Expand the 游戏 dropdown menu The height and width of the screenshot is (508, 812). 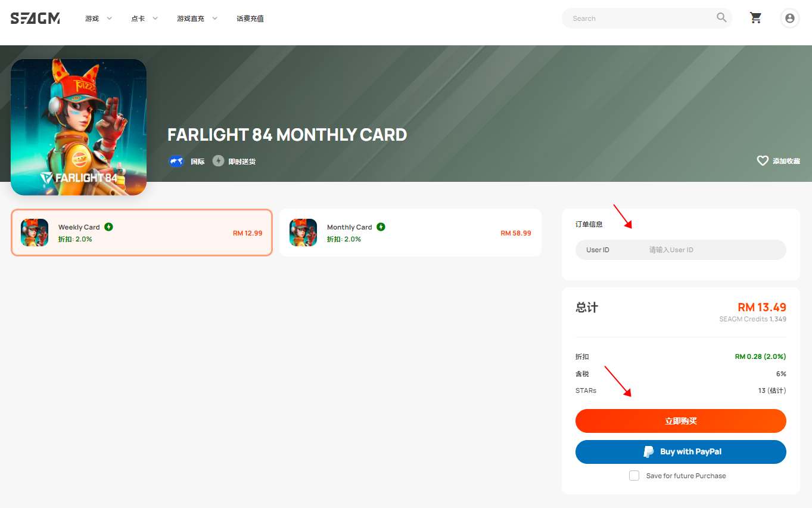(x=98, y=18)
